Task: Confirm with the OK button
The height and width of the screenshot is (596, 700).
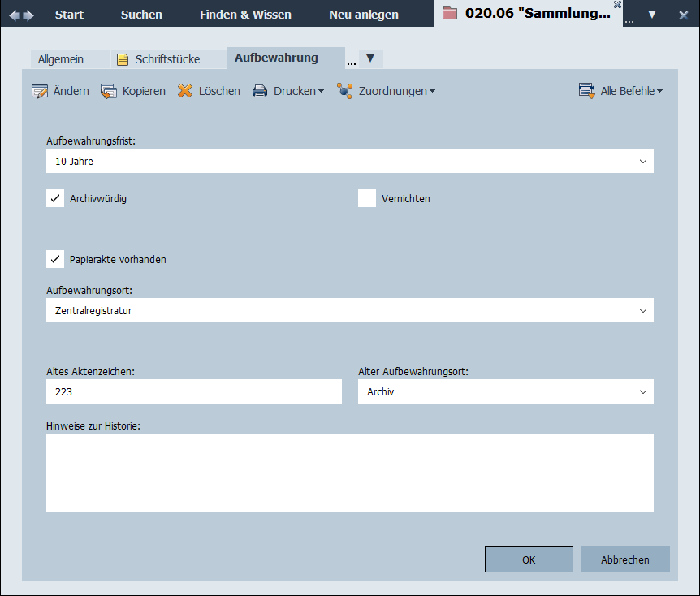Action: click(x=529, y=559)
